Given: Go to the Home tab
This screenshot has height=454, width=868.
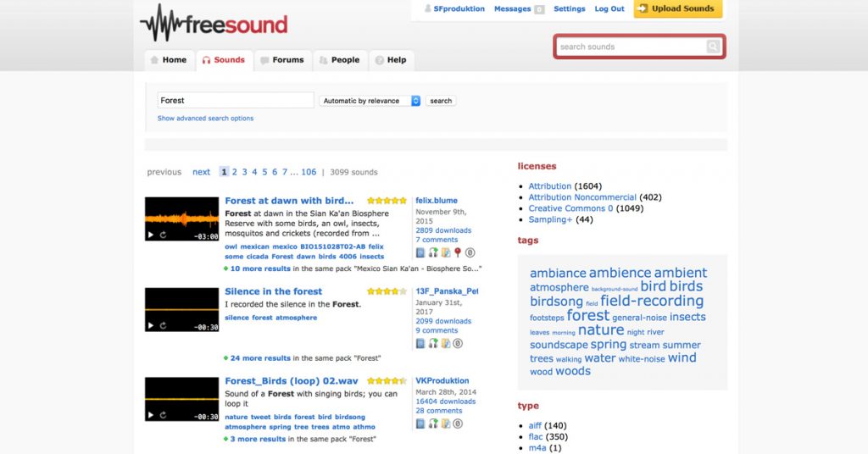Looking at the screenshot, I should [169, 60].
